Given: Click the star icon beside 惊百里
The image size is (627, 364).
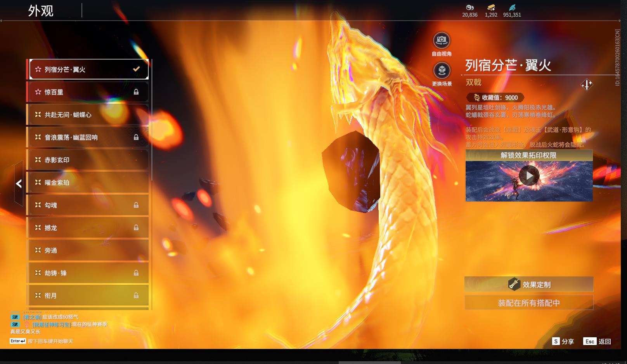Looking at the screenshot, I should click(38, 92).
